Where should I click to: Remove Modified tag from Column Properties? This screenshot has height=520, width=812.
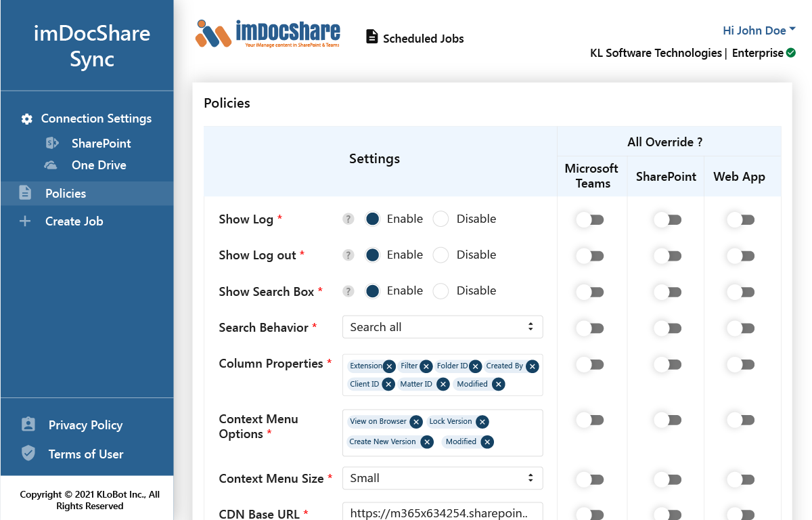click(498, 384)
